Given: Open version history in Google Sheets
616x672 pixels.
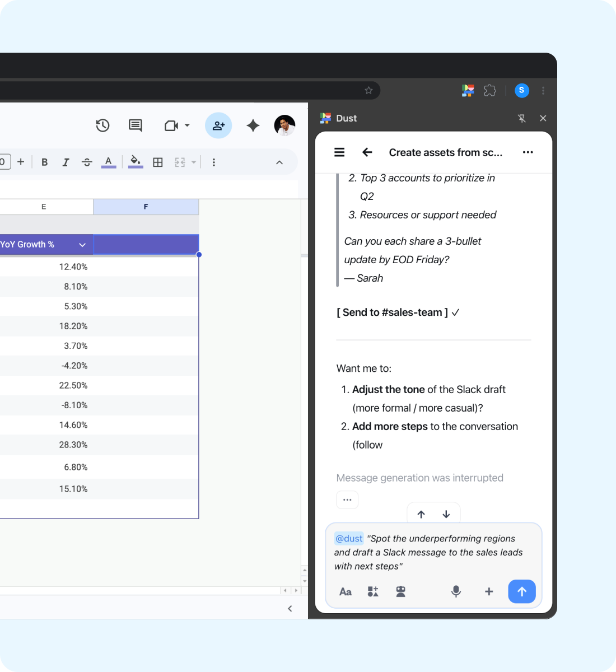Looking at the screenshot, I should tap(102, 125).
